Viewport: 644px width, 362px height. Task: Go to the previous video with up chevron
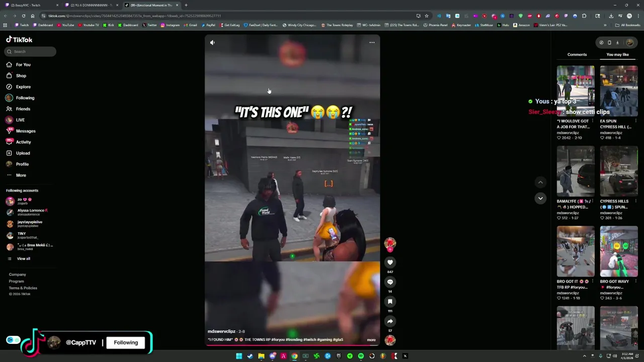pos(540,183)
